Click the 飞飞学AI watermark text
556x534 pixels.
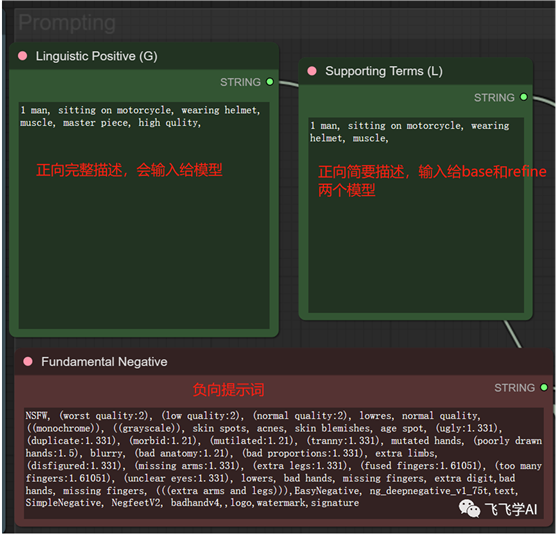tap(511, 509)
